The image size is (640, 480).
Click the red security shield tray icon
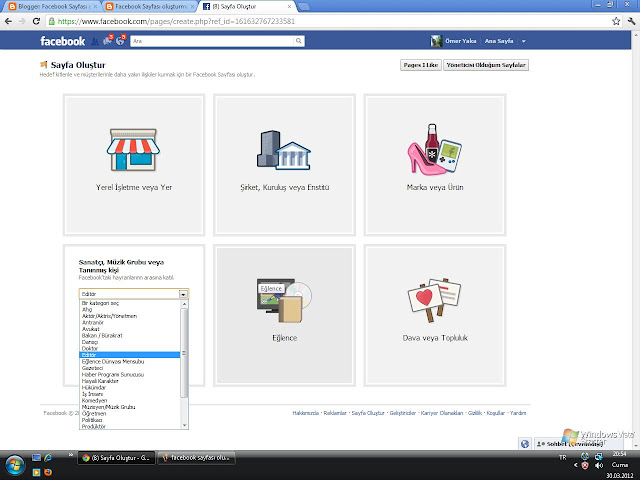pos(585,465)
